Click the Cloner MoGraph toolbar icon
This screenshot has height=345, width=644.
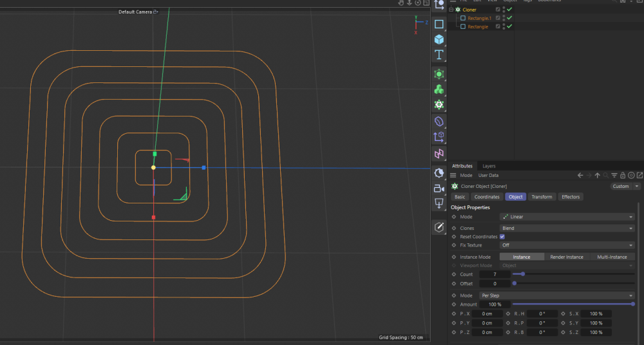point(439,105)
